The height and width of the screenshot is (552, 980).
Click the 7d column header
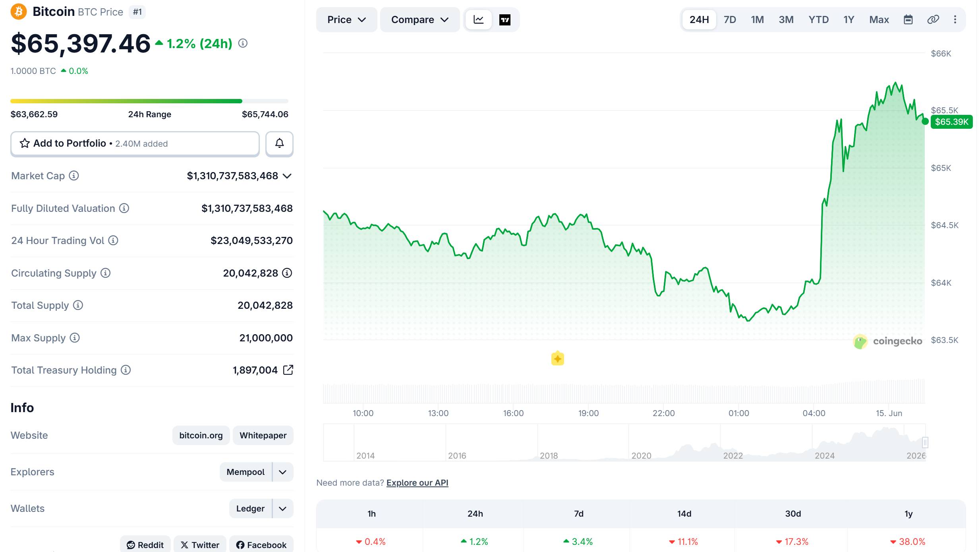(x=579, y=514)
